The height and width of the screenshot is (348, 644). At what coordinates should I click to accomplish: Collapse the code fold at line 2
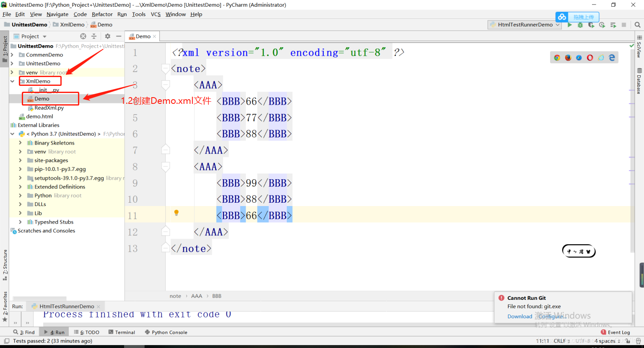[165, 68]
